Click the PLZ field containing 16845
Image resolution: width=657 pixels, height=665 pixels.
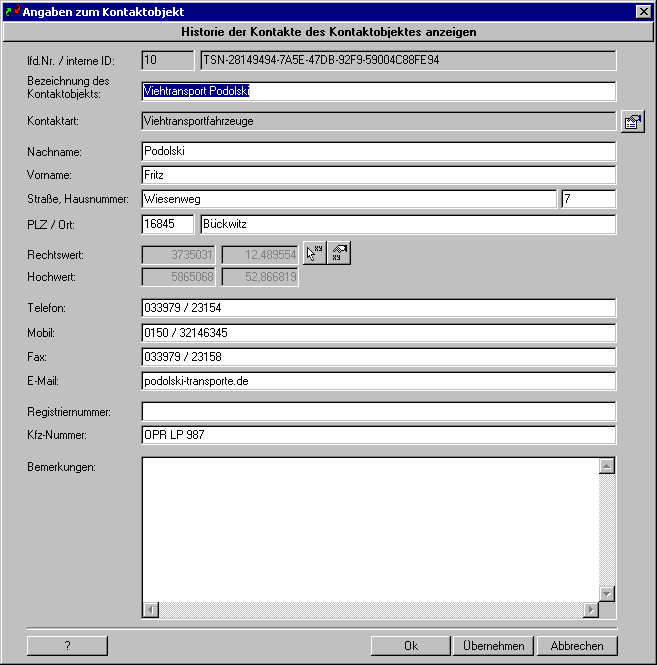tap(168, 224)
